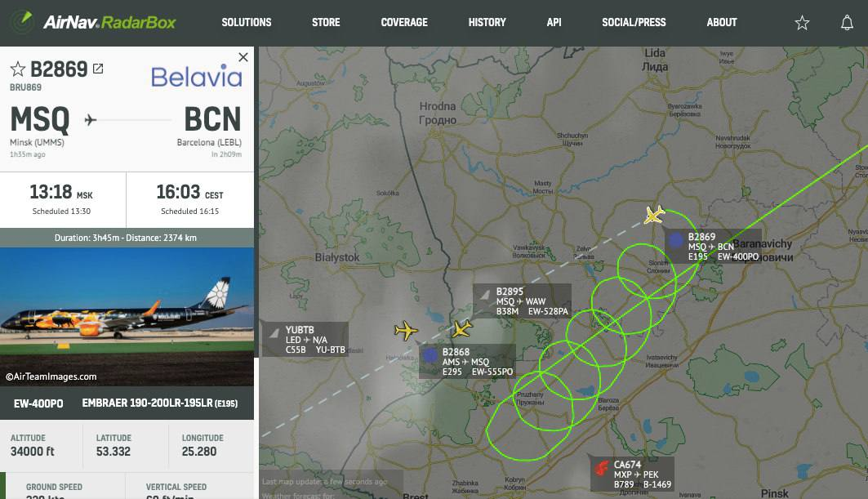Click the API navigation link
Image resolution: width=868 pixels, height=499 pixels.
pyautogui.click(x=554, y=23)
